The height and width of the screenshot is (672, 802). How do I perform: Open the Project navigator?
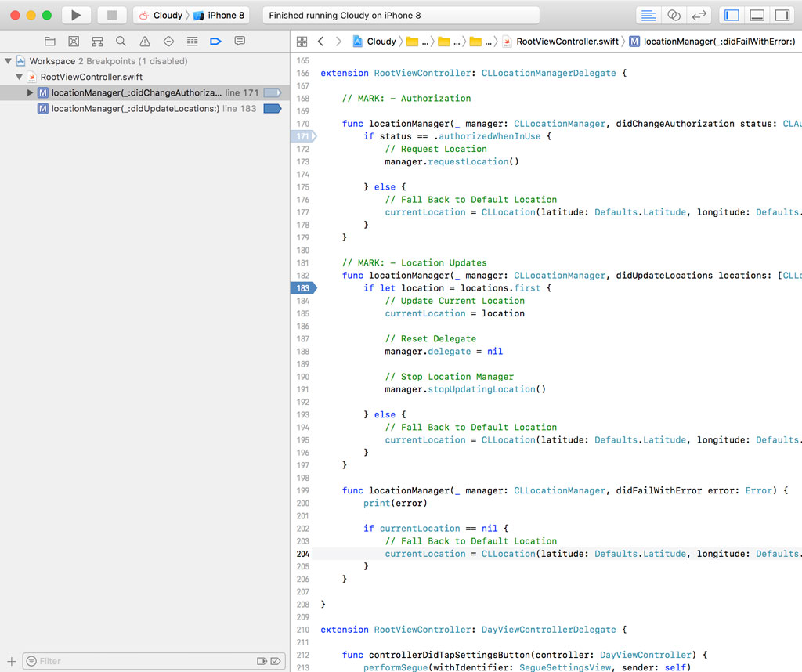49,41
